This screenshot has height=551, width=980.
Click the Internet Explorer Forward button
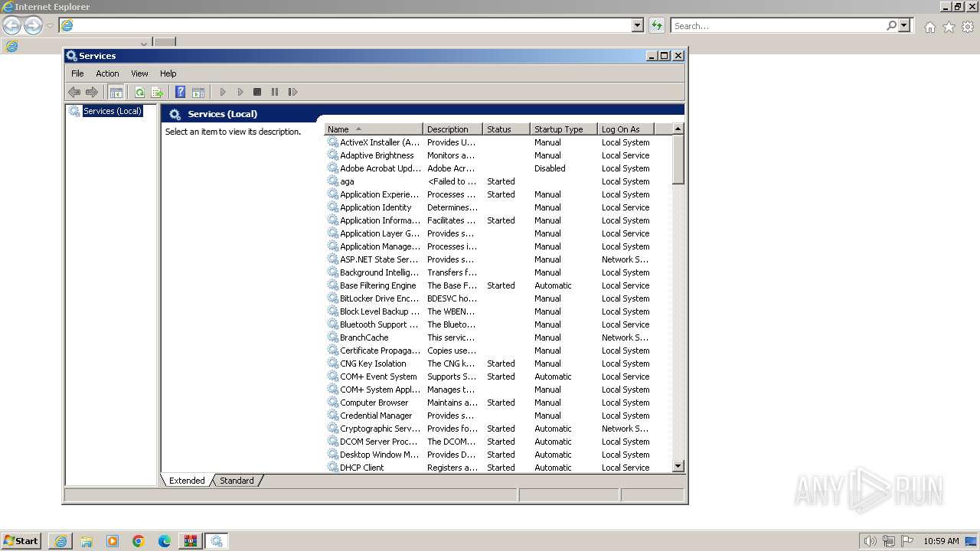tap(33, 25)
